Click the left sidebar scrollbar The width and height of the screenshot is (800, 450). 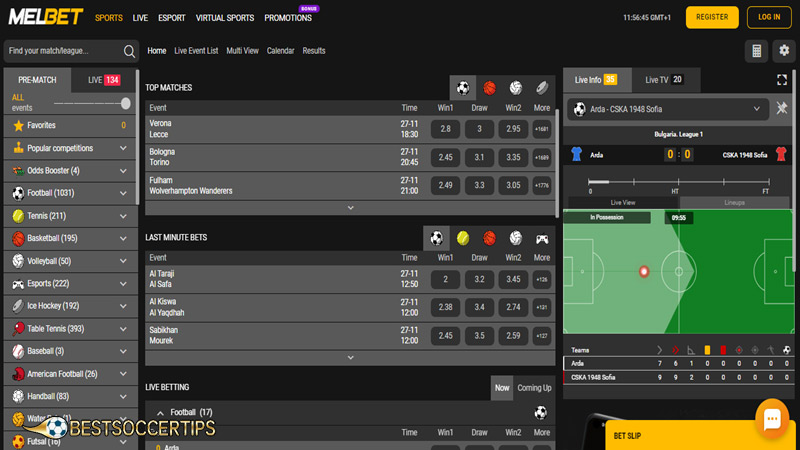[x=137, y=137]
